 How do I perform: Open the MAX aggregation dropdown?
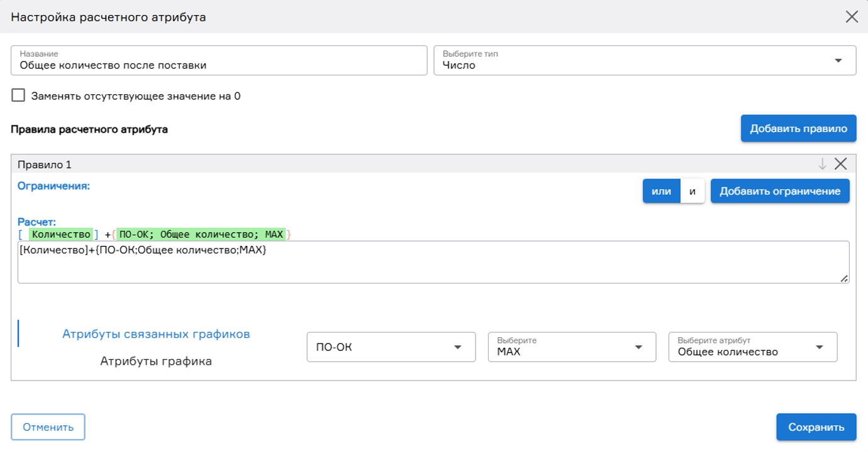pyautogui.click(x=571, y=347)
